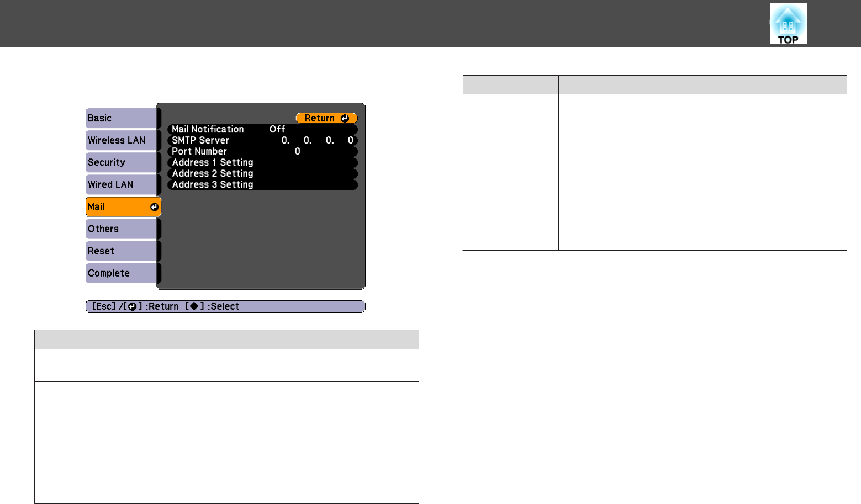Open Address 1 Setting
The height and width of the screenshot is (504, 861).
[262, 162]
